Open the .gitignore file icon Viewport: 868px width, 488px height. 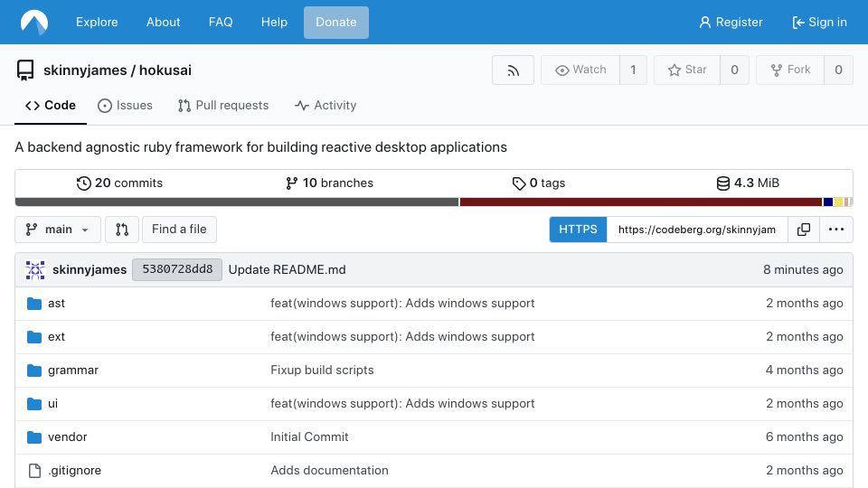(x=34, y=470)
